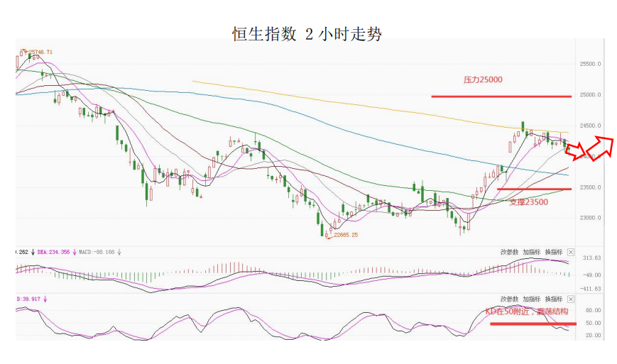617x364 pixels.
Task: Click the KD 50-level red line
Action: pos(533,324)
